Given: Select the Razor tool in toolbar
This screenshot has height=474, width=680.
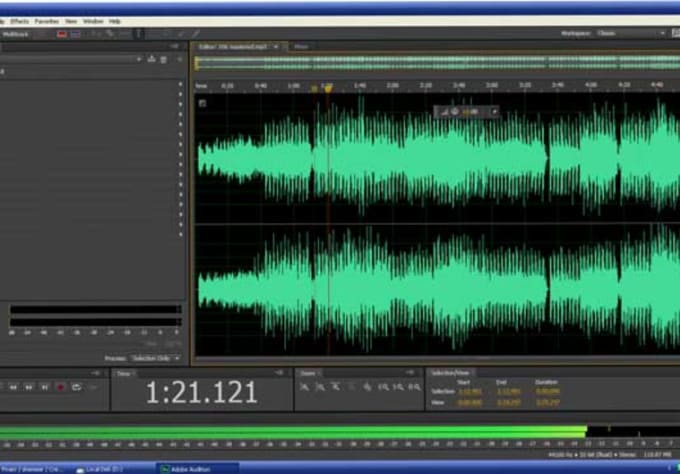Looking at the screenshot, I should click(110, 34).
